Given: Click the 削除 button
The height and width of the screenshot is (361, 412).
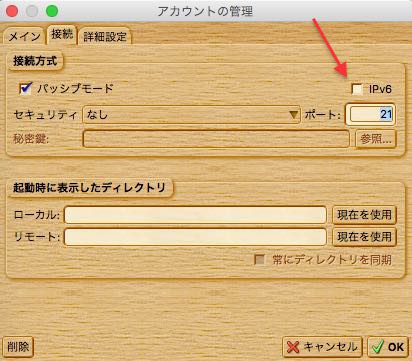Looking at the screenshot, I should 18,347.
